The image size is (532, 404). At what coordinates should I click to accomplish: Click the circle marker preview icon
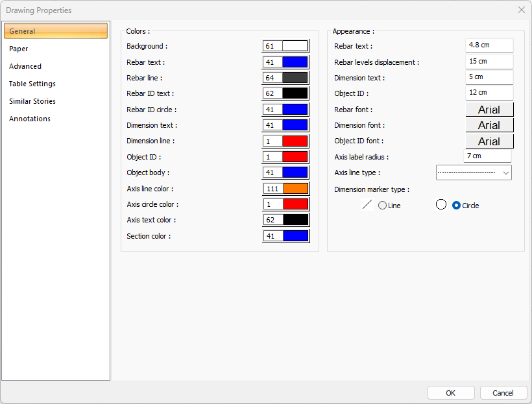441,204
